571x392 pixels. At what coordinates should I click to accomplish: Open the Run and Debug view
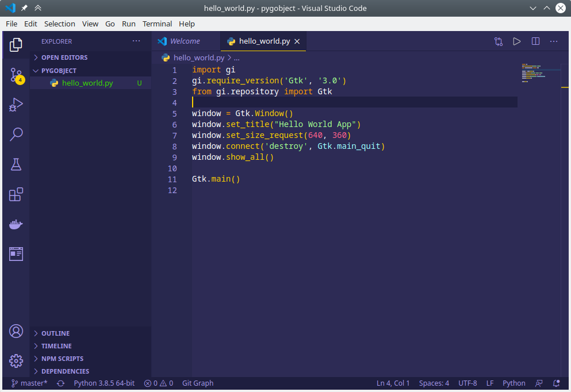pyautogui.click(x=16, y=104)
